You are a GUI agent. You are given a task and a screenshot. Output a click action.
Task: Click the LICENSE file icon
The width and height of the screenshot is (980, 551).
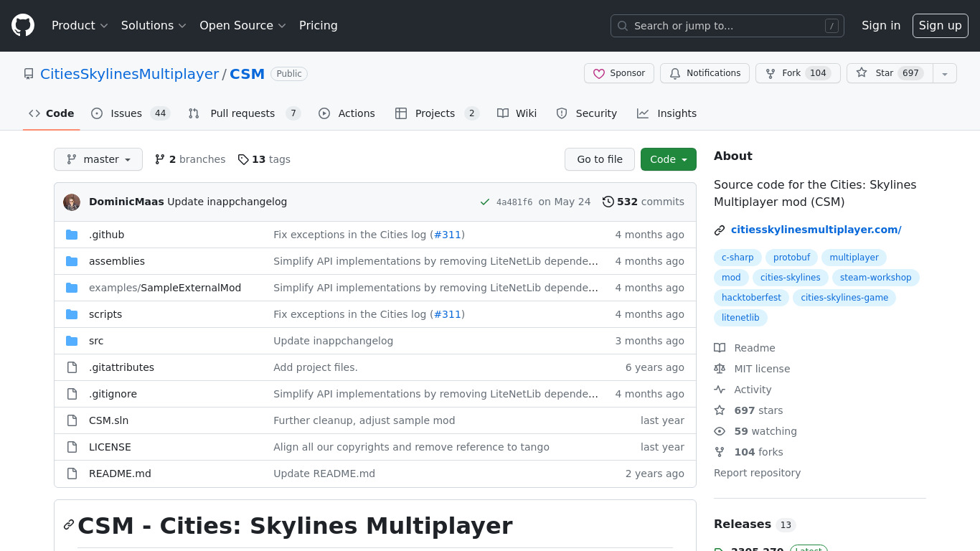click(x=72, y=447)
